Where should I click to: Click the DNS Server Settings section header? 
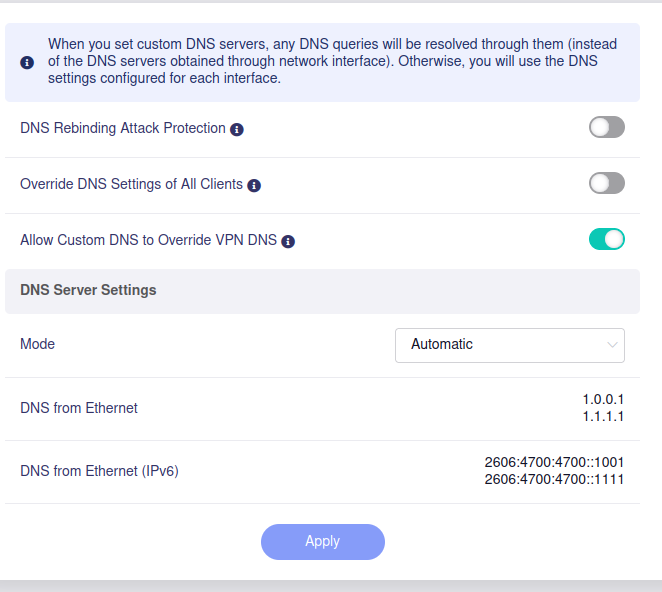pyautogui.click(x=88, y=290)
